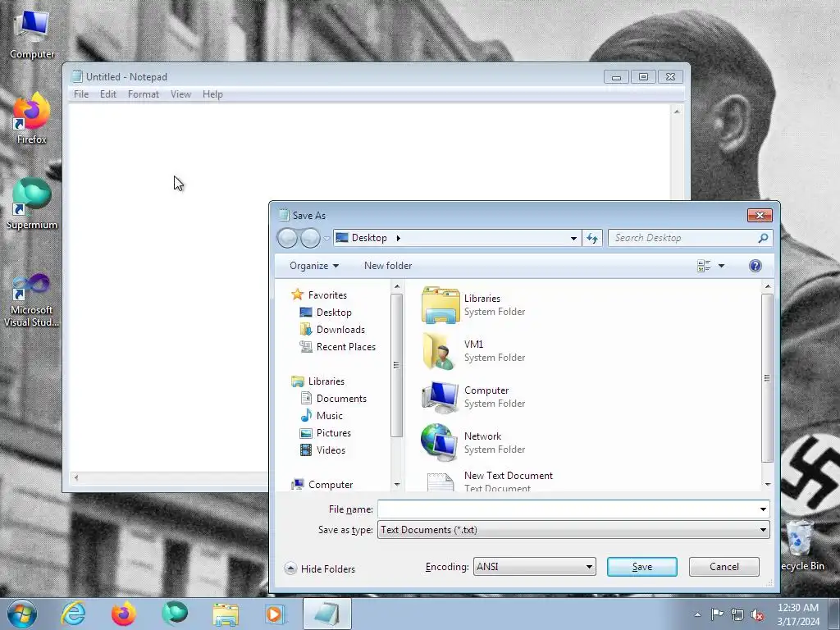Expand the address bar history dropdown
The width and height of the screenshot is (840, 630).
tap(573, 238)
